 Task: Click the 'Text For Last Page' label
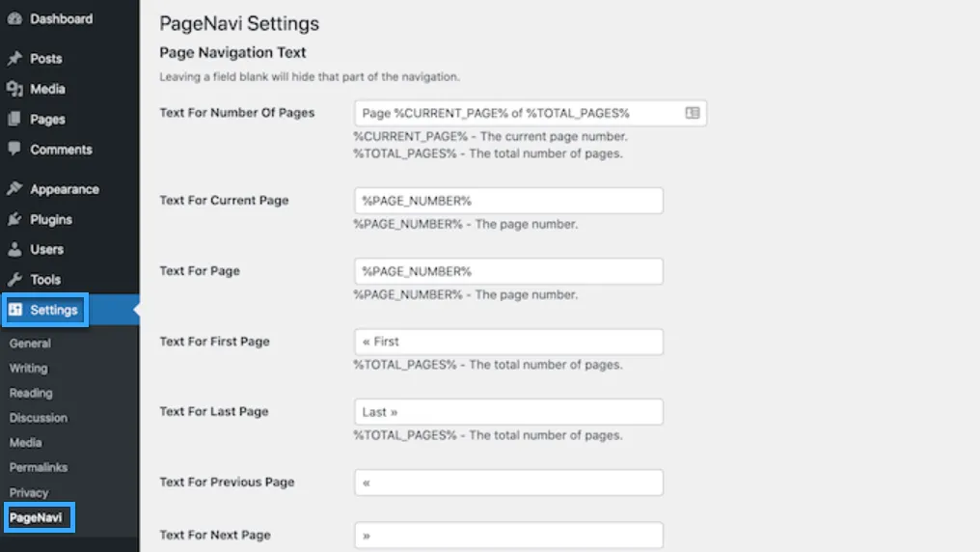tap(214, 411)
